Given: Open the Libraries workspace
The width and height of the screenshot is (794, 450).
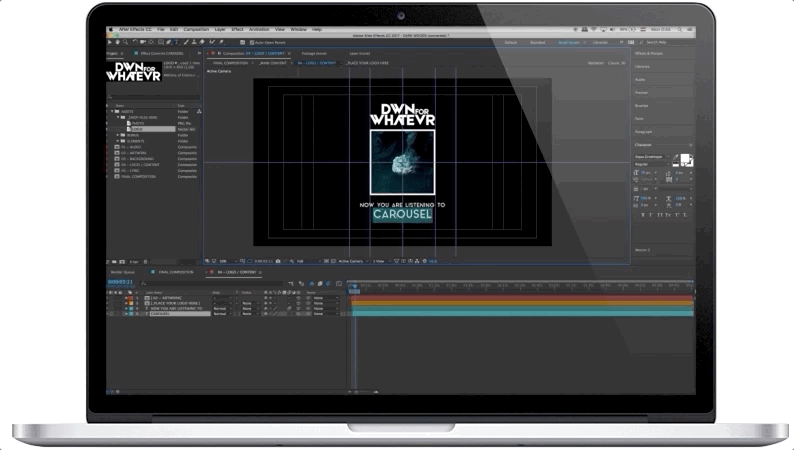Looking at the screenshot, I should (600, 43).
